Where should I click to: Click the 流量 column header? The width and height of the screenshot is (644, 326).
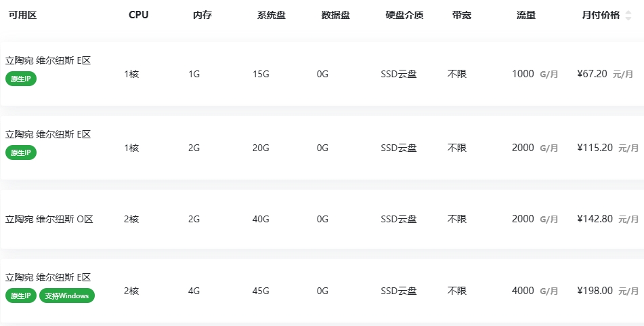tap(526, 15)
